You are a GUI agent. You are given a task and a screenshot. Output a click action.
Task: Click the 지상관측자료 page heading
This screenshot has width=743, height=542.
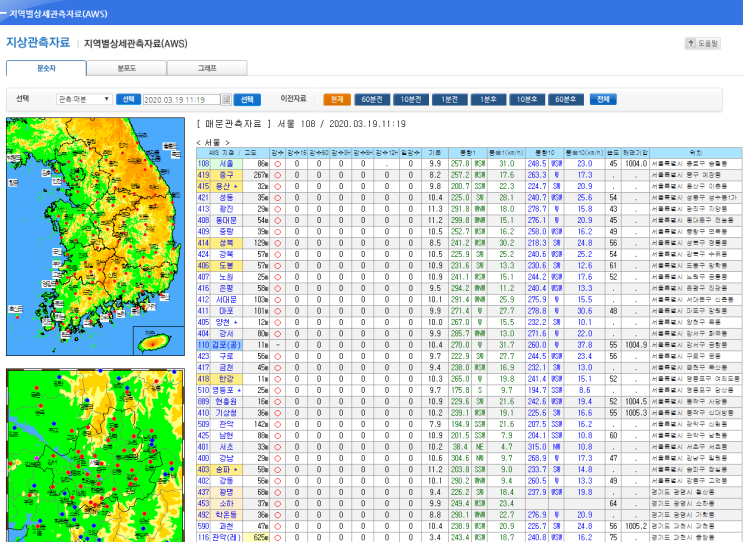pyautogui.click(x=38, y=43)
